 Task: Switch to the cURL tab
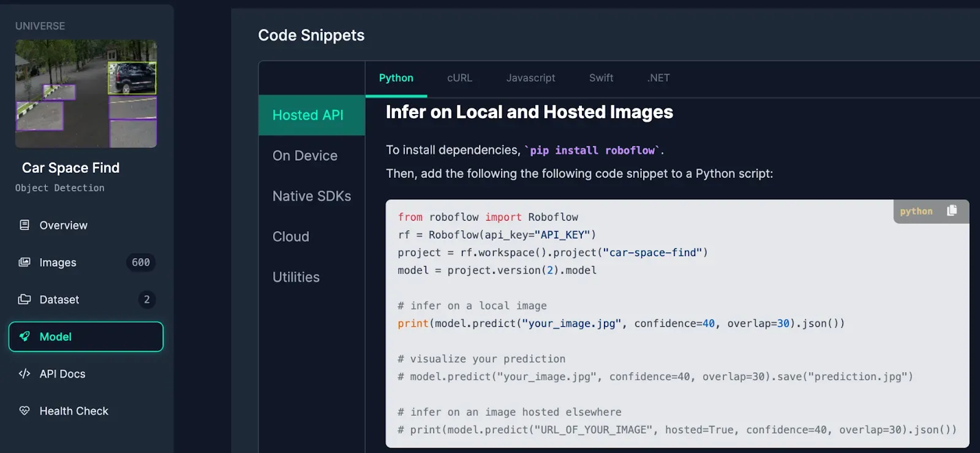459,78
